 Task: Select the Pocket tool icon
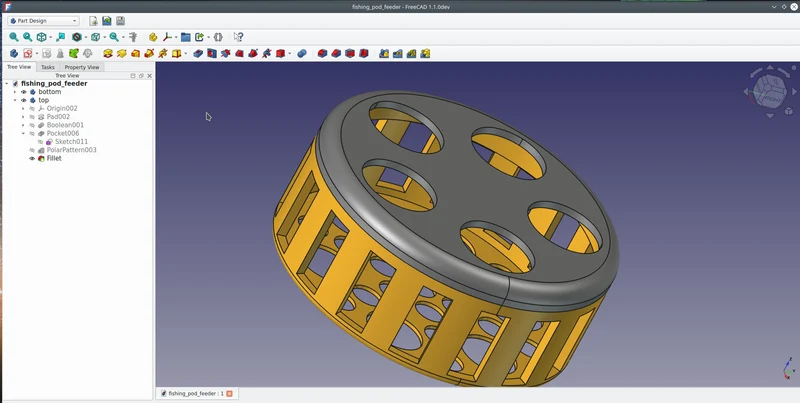pos(198,53)
